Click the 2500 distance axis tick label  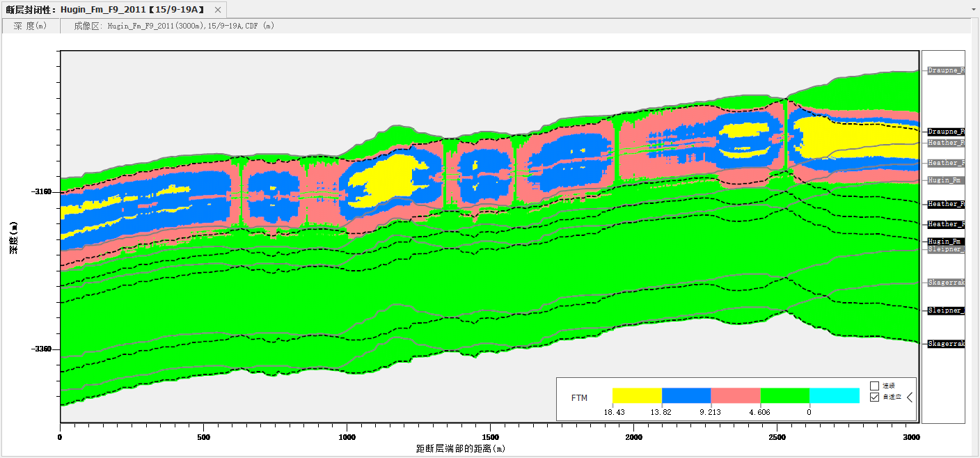pyautogui.click(x=777, y=437)
